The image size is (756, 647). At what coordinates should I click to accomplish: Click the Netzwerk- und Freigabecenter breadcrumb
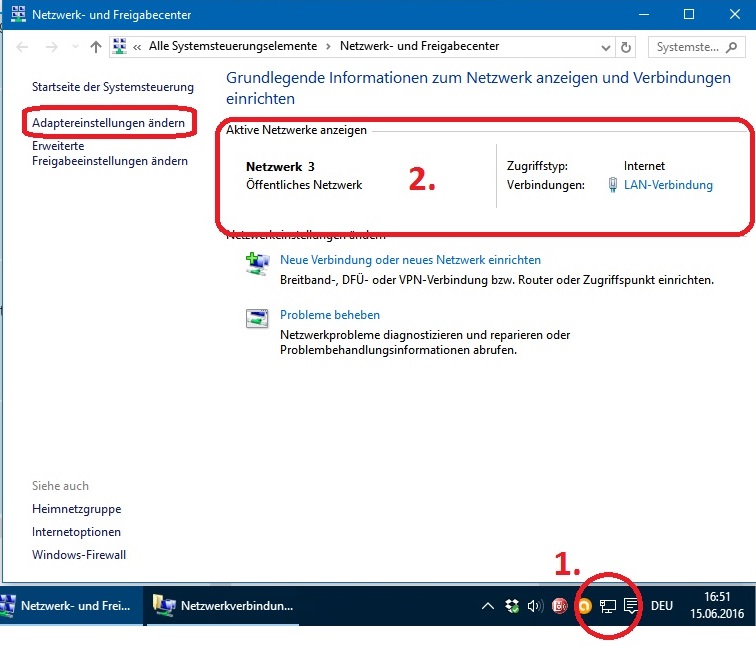coord(419,46)
